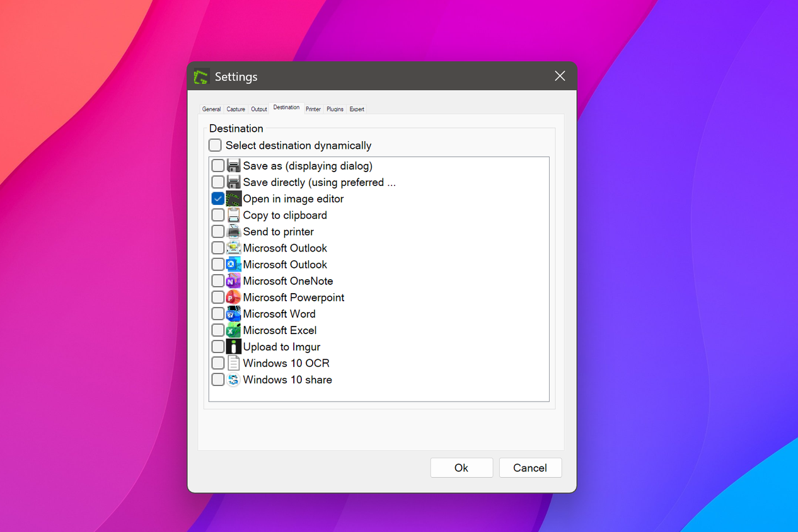798x532 pixels.
Task: Click the 'Windows 10 share' label
Action: click(287, 379)
